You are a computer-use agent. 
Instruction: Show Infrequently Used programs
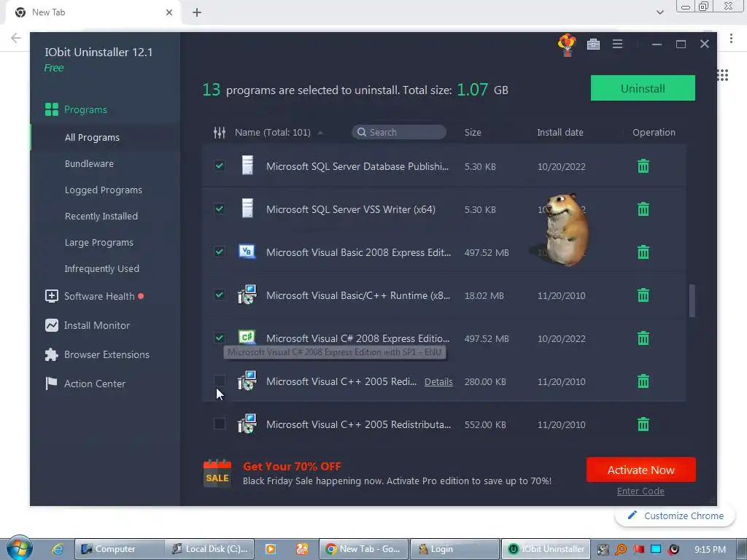102,268
